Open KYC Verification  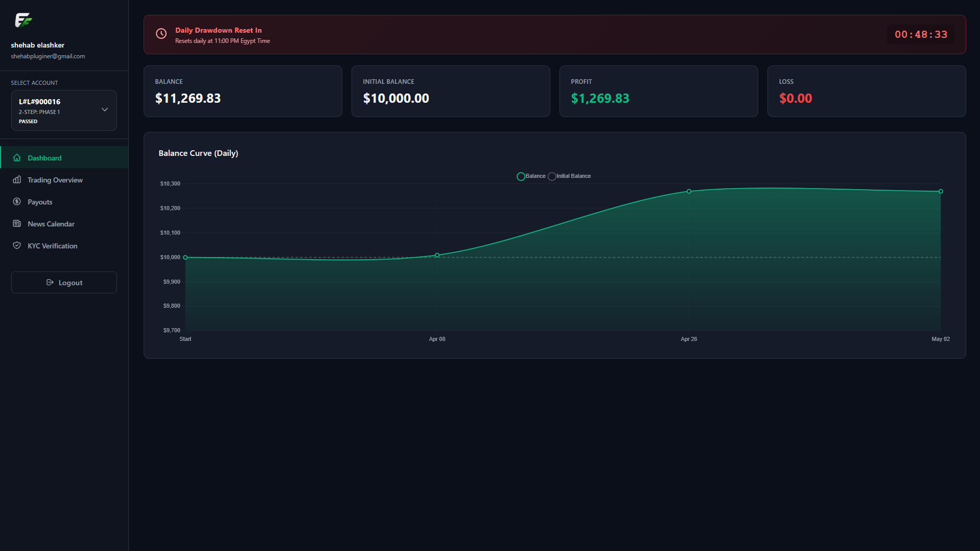[x=64, y=246]
